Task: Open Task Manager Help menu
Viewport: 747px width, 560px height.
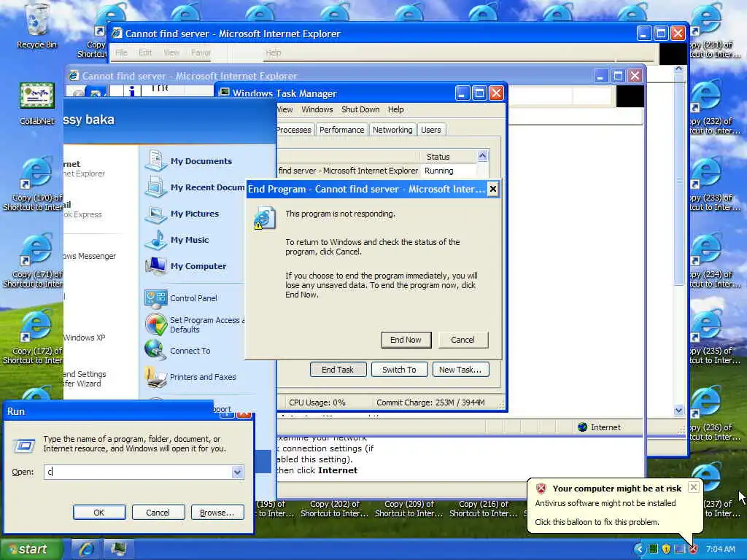Action: pos(395,109)
